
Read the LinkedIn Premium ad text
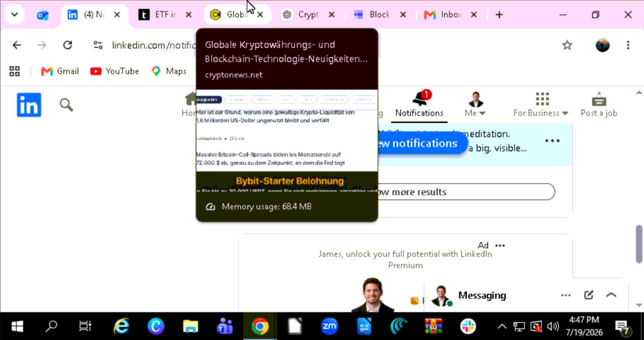tap(405, 260)
